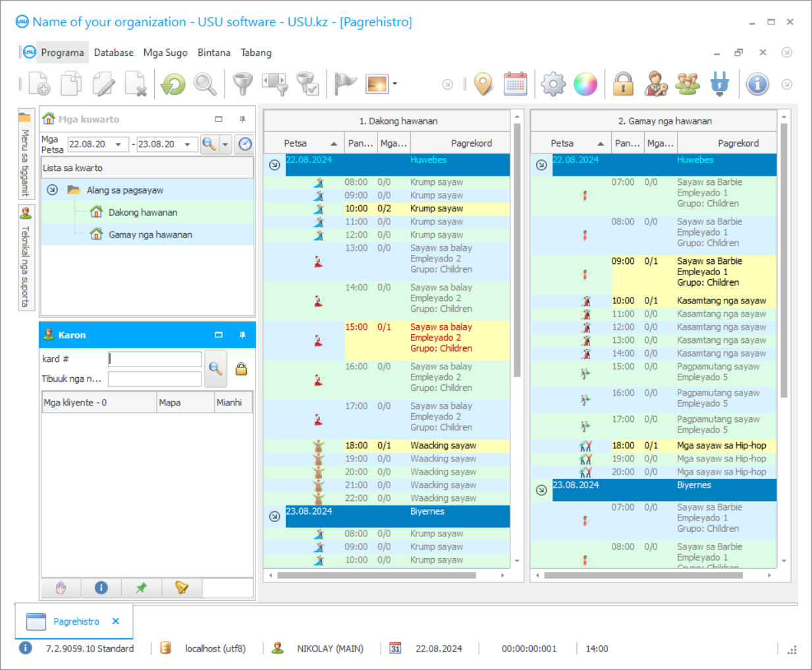Click the padlock icon in main toolbar
This screenshot has height=670, width=812.
click(623, 84)
